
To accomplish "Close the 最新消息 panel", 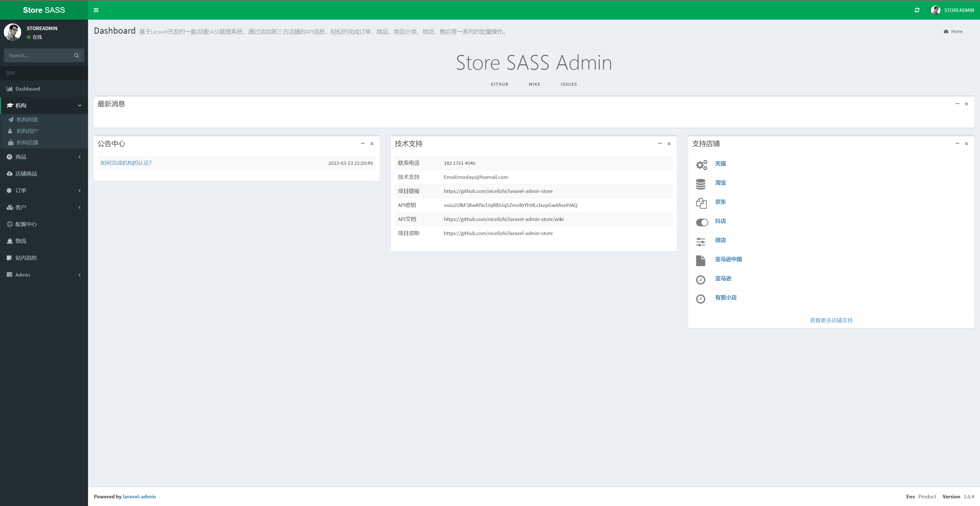I will tap(966, 104).
